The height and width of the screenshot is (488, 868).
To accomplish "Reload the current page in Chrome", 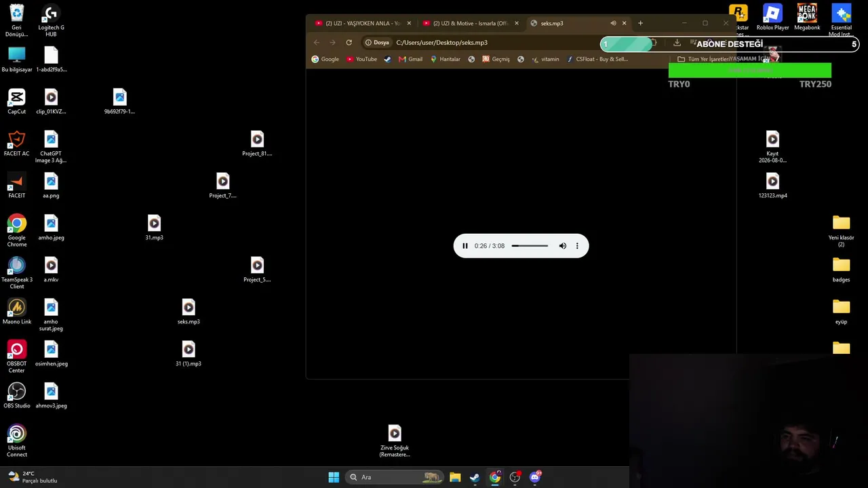I will click(x=349, y=42).
